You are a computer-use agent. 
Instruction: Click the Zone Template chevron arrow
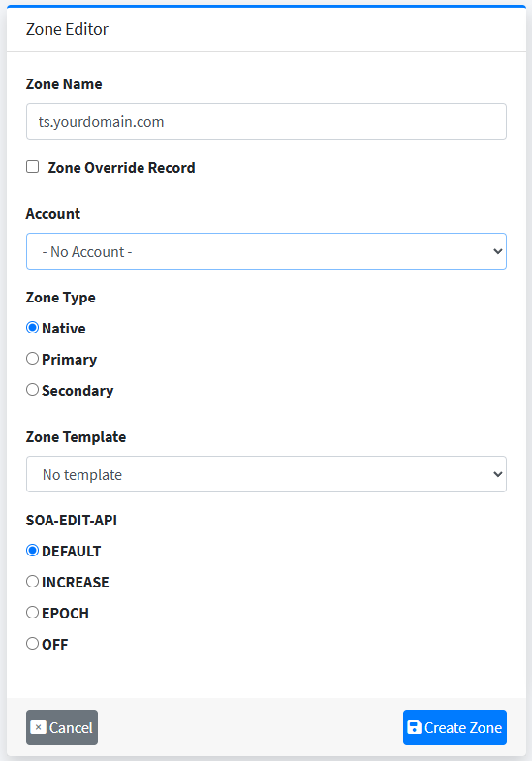497,474
